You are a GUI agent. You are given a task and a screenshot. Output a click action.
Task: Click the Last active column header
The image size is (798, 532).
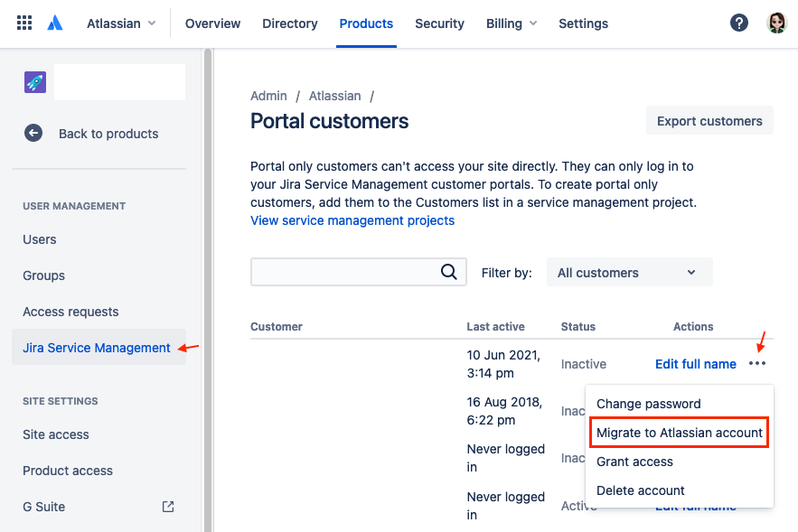[495, 327]
